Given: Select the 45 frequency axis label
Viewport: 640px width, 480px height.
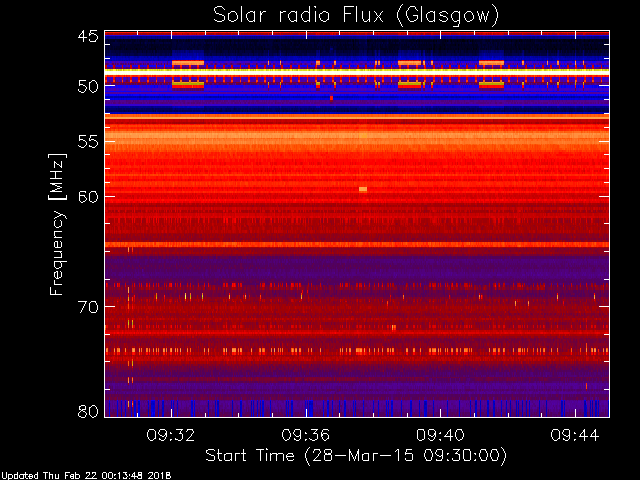Looking at the screenshot, I should coord(88,37).
